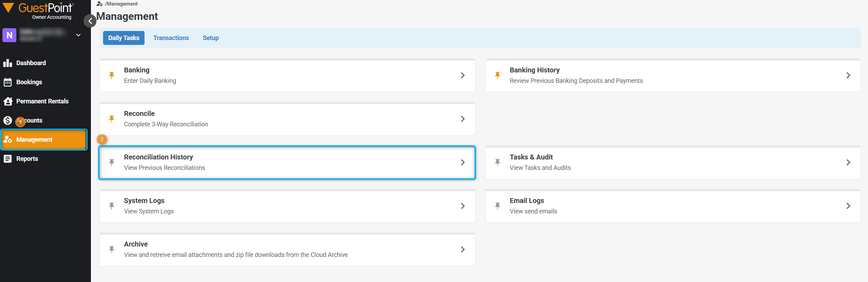Screen dimensions: 868x282
Task: Click 'Review Previous Banking Deposits and Payments' text
Action: click(576, 81)
